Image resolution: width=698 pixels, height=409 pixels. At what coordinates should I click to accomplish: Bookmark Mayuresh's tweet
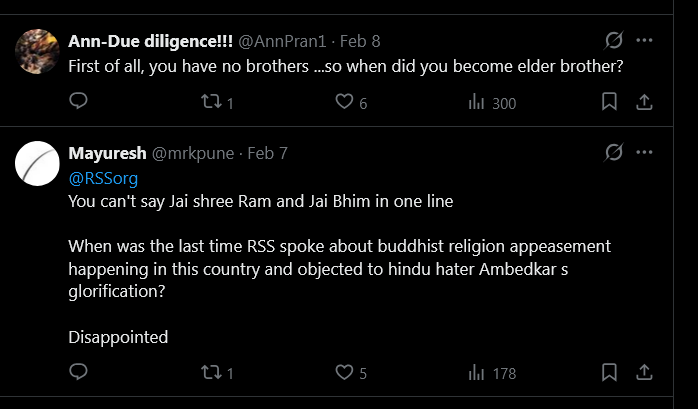click(609, 372)
